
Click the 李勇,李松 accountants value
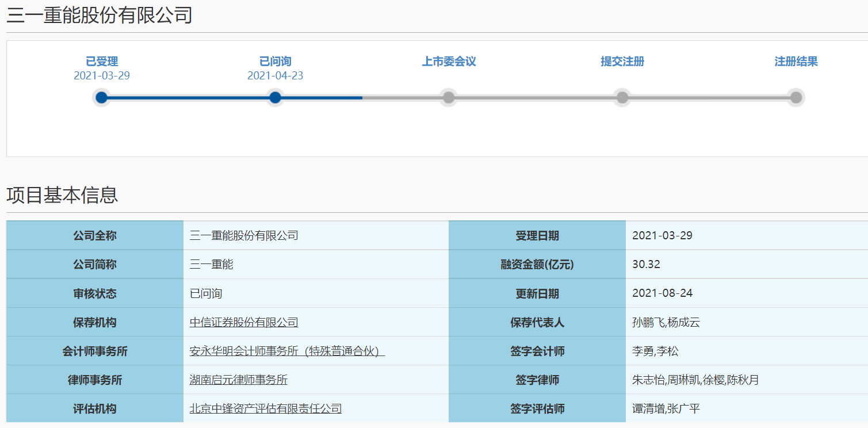tap(655, 351)
